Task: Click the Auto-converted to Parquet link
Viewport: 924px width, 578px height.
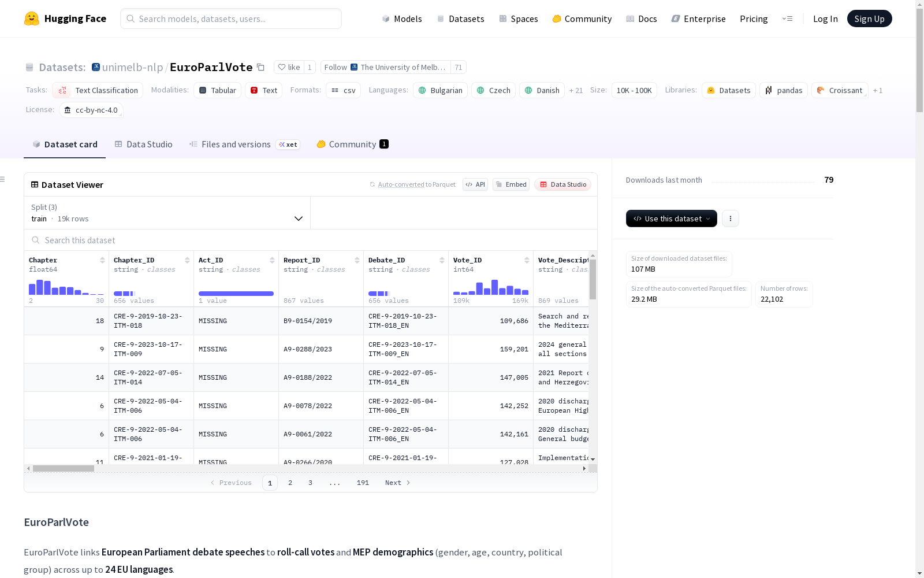Action: [416, 184]
